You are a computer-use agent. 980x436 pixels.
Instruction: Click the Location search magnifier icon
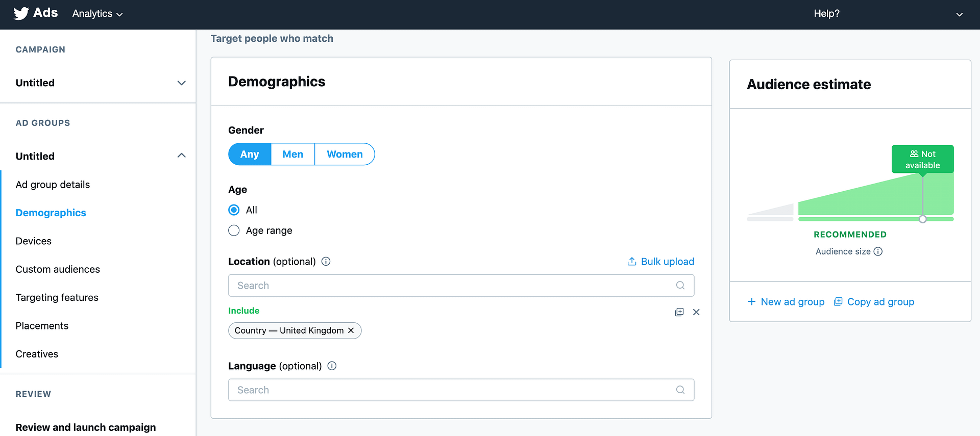[x=680, y=286]
